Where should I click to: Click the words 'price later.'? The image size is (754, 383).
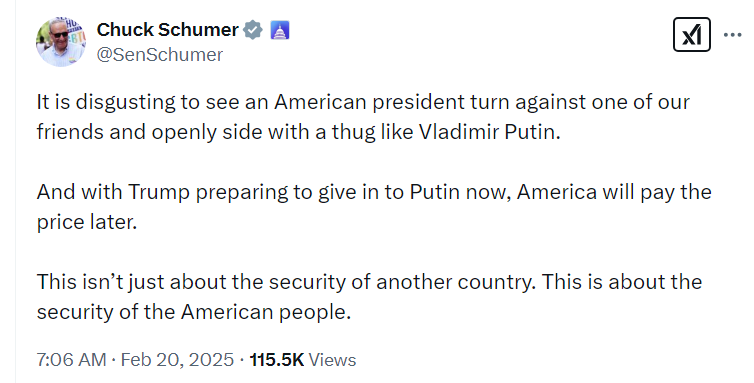pyautogui.click(x=87, y=222)
